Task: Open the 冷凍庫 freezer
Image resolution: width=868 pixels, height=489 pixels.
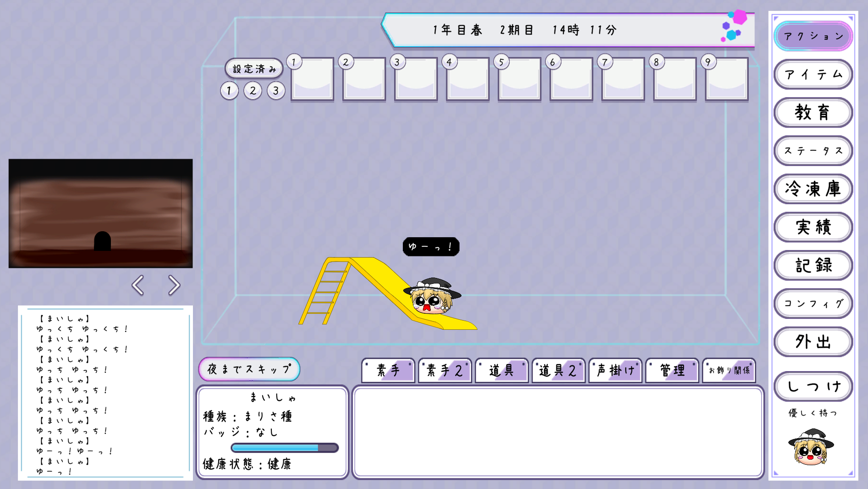Action: pos(813,189)
